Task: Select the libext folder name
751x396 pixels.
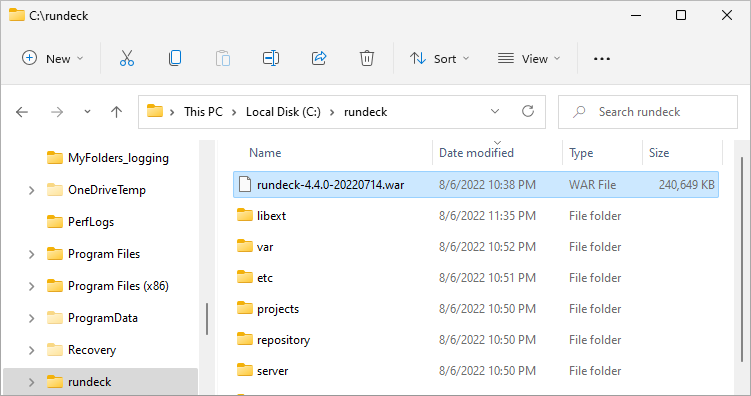Action: coord(271,215)
